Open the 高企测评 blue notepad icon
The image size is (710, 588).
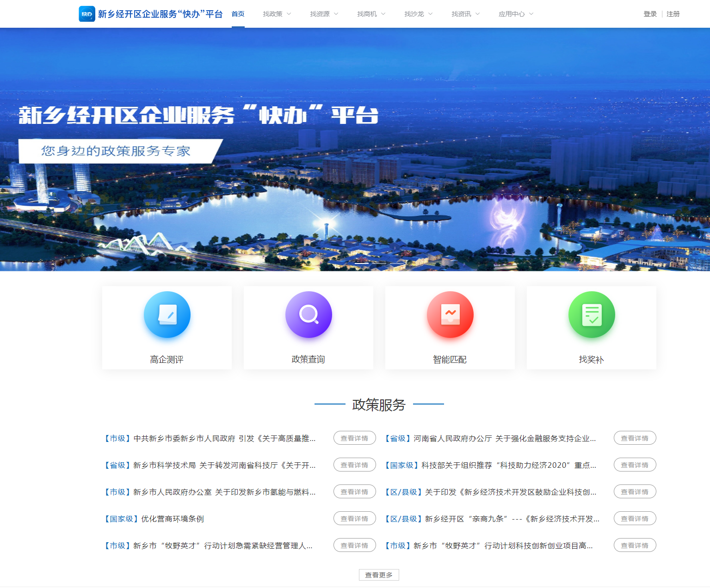point(167,315)
